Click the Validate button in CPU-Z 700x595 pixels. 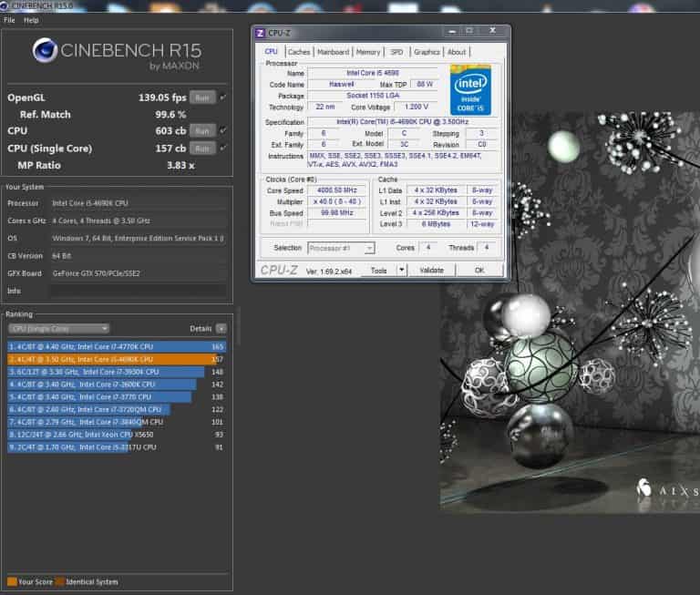[x=432, y=271]
